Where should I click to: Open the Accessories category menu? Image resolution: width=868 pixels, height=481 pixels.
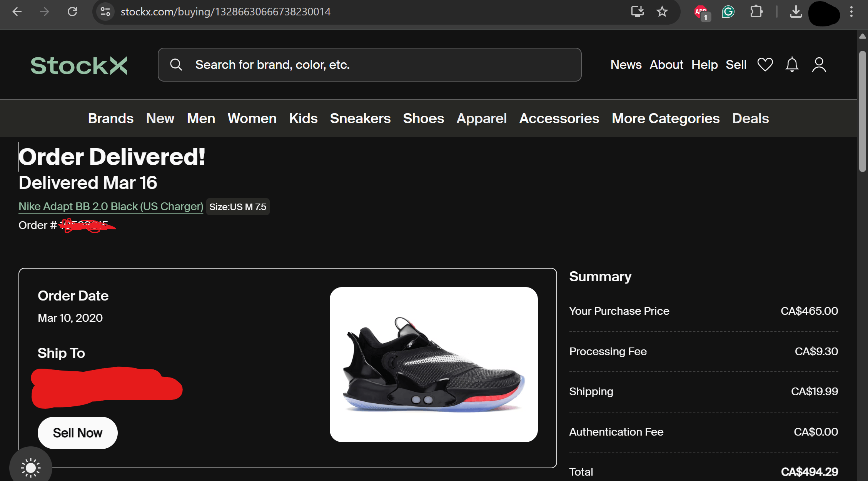pos(559,119)
